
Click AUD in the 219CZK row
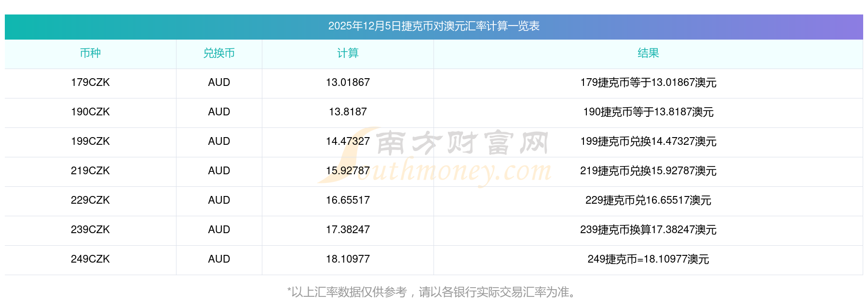(x=219, y=171)
